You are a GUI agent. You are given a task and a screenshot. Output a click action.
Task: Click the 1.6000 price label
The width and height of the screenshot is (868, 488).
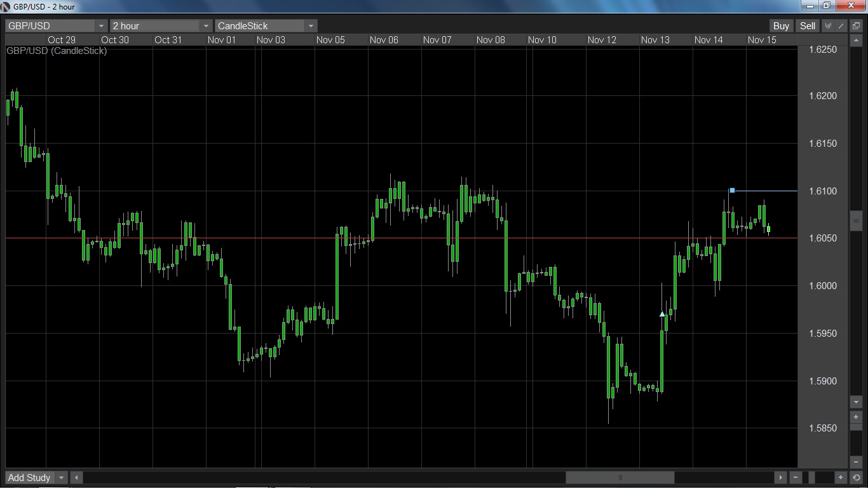tap(823, 286)
